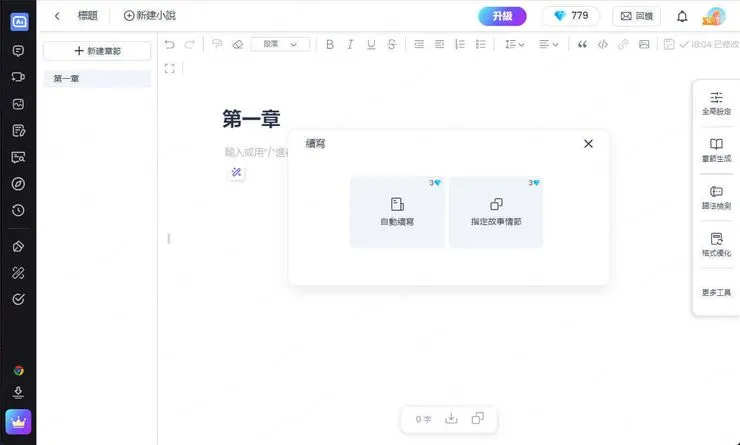Select the format painter tool
740x445 pixels.
(217, 44)
